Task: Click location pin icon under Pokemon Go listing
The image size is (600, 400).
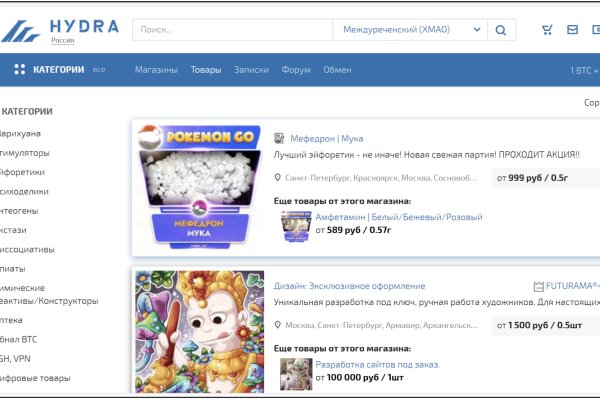Action: tap(278, 178)
